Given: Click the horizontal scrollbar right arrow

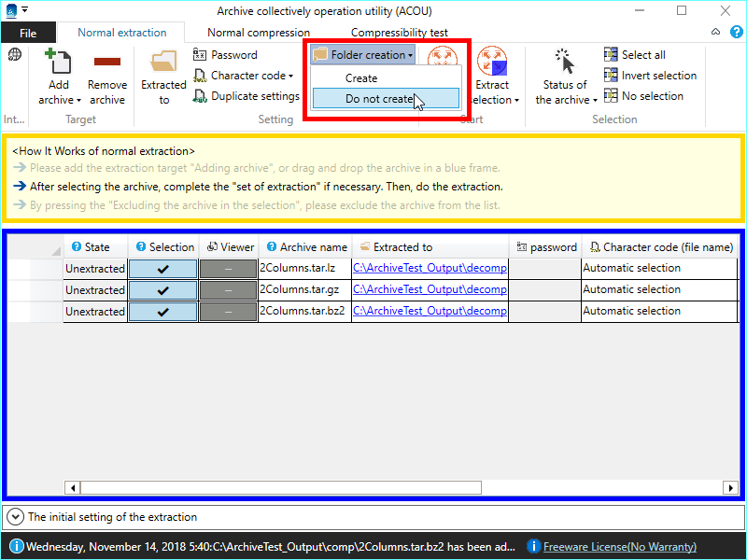Looking at the screenshot, I should [730, 488].
